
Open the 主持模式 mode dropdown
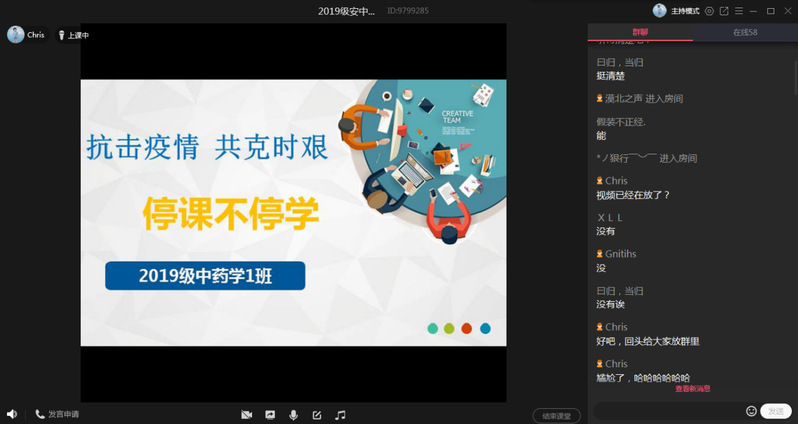pos(684,11)
